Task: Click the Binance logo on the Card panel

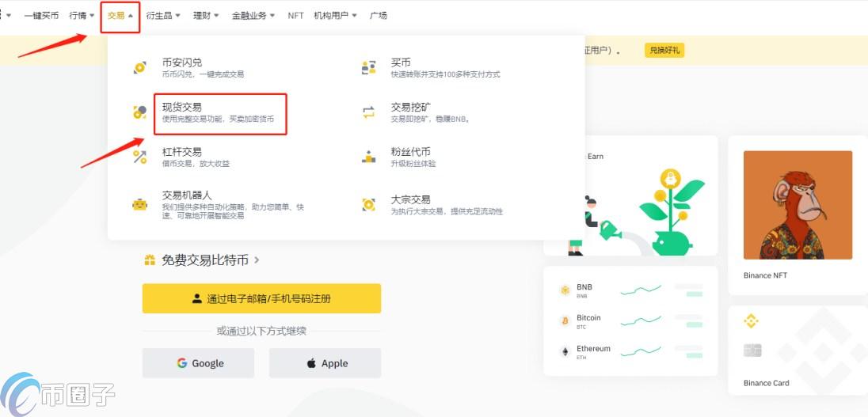Action: (x=752, y=320)
